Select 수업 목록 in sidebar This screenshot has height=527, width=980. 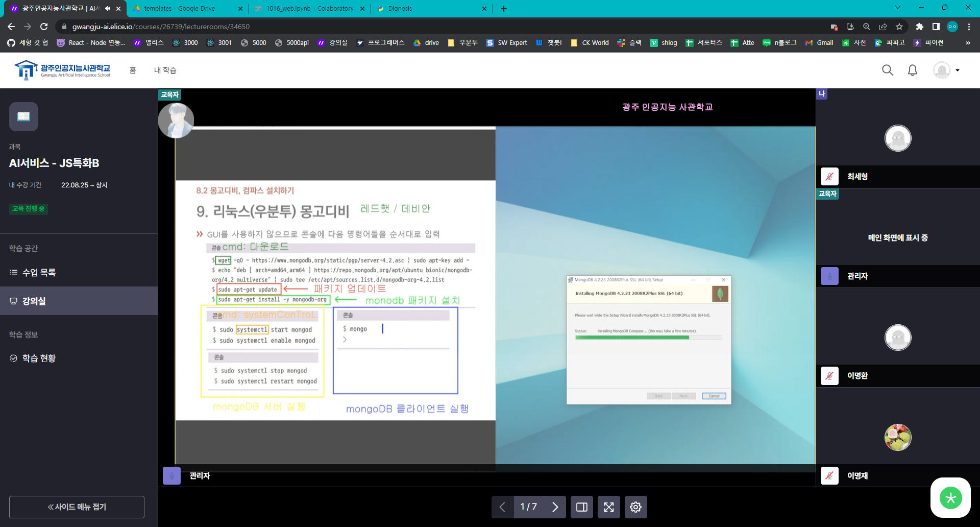coord(79,273)
